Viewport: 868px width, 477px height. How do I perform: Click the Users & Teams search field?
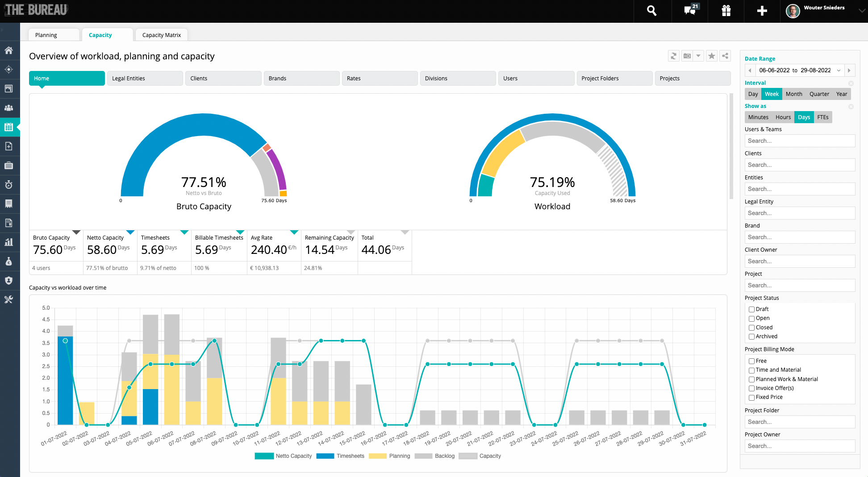[799, 141]
